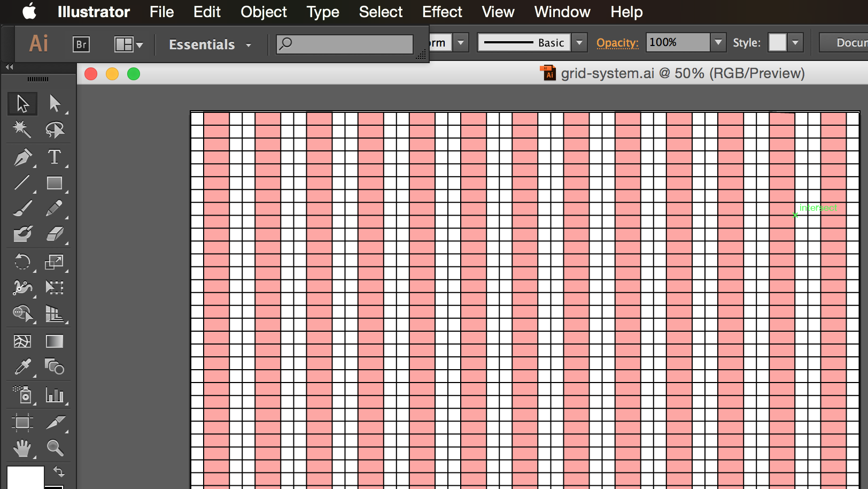Choose the Eyedropper tool
This screenshot has width=868, height=489.
[22, 368]
